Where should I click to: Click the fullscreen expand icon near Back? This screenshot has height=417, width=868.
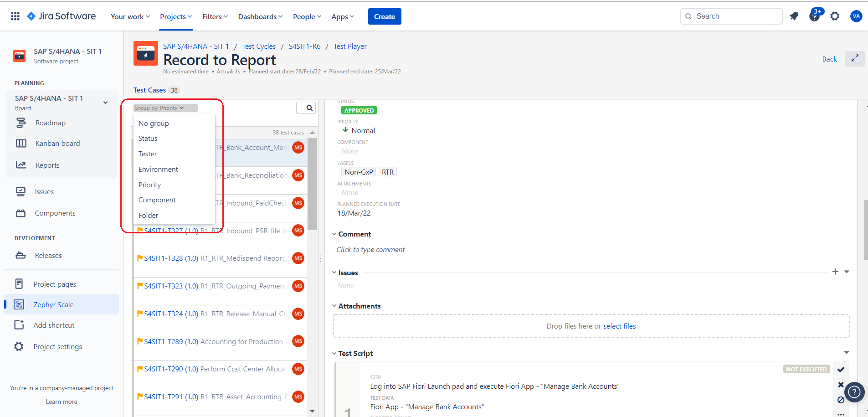click(855, 59)
